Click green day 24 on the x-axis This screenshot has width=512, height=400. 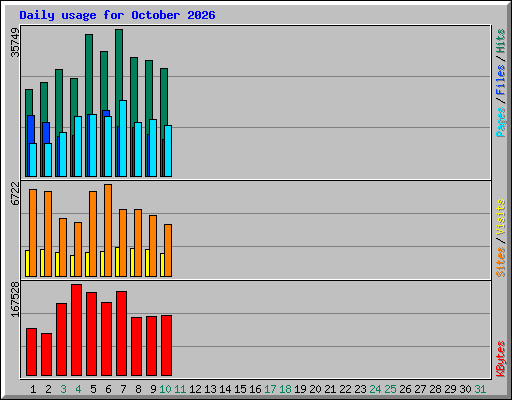click(375, 389)
